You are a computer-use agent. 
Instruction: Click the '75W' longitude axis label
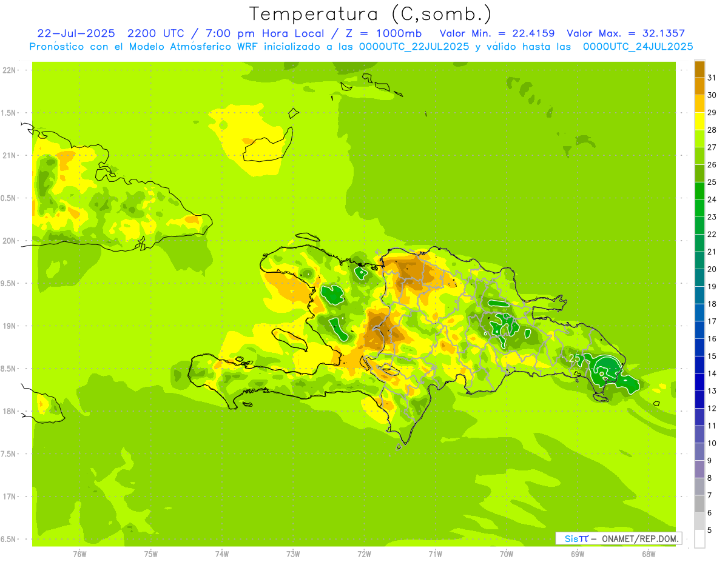pyautogui.click(x=151, y=554)
